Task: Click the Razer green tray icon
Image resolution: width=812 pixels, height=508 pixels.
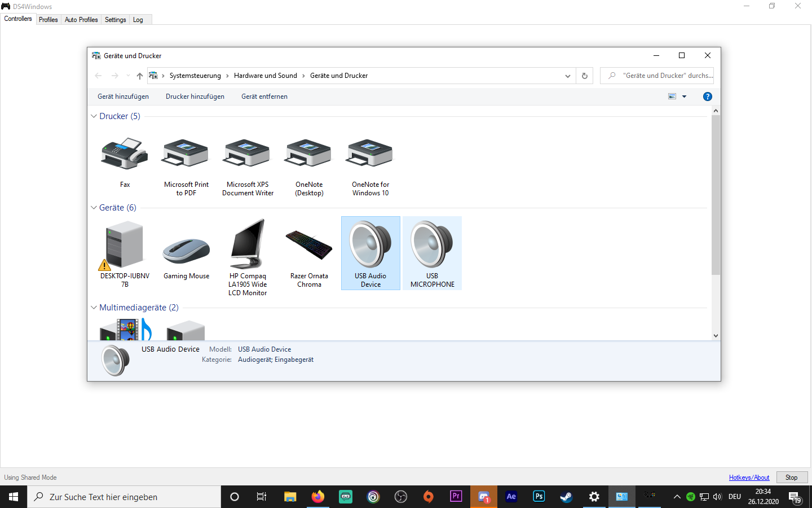Action: coord(691,497)
